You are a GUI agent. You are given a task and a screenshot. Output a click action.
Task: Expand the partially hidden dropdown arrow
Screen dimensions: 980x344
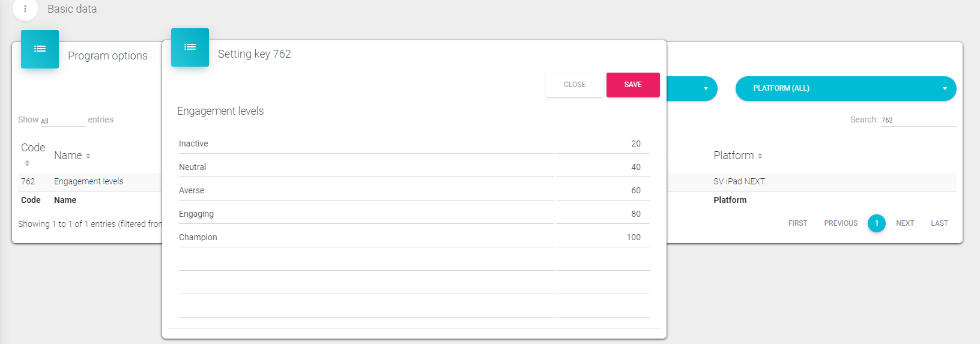coord(705,89)
